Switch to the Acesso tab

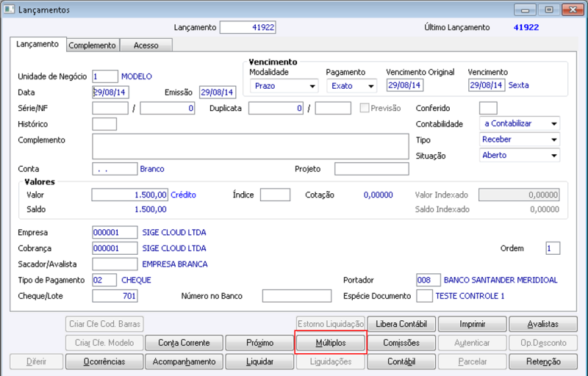pos(146,46)
